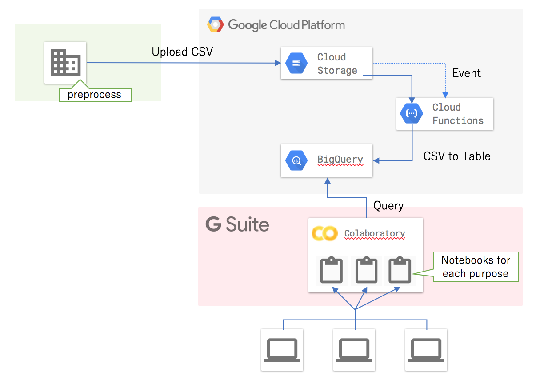Screen dimensions: 544x392
Task: Select the Colaboratory CO icon
Action: click(324, 233)
